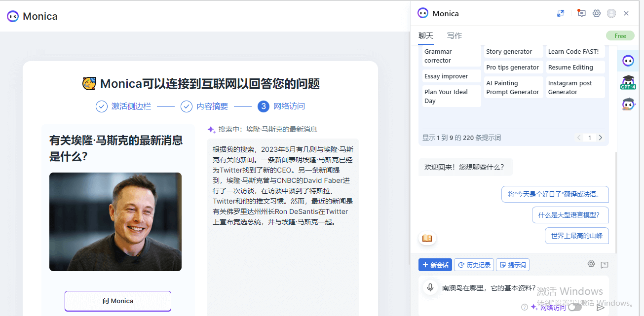This screenshot has width=644, height=316.
Task: Open chat settings gear above input
Action: [591, 264]
